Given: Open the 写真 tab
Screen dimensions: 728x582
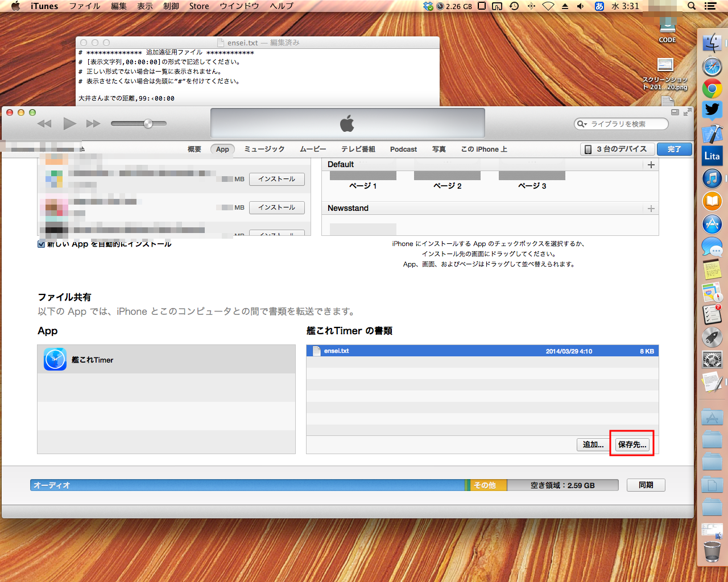Looking at the screenshot, I should pyautogui.click(x=439, y=149).
